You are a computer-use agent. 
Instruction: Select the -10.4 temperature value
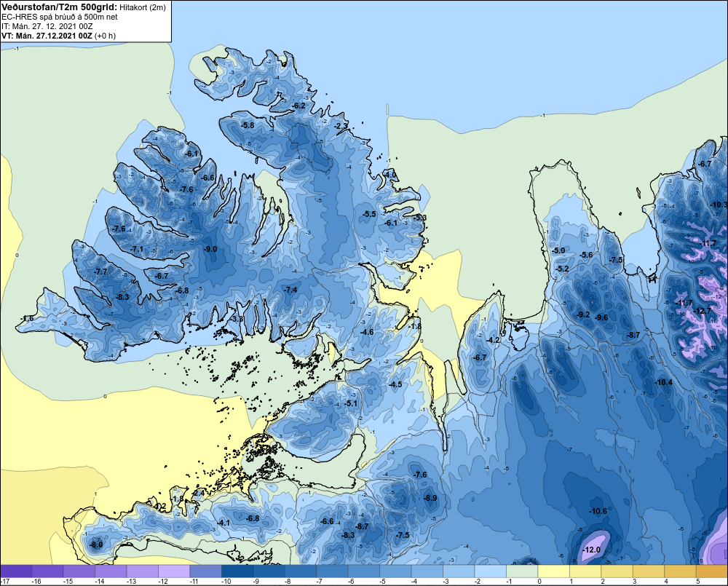pyautogui.click(x=663, y=382)
